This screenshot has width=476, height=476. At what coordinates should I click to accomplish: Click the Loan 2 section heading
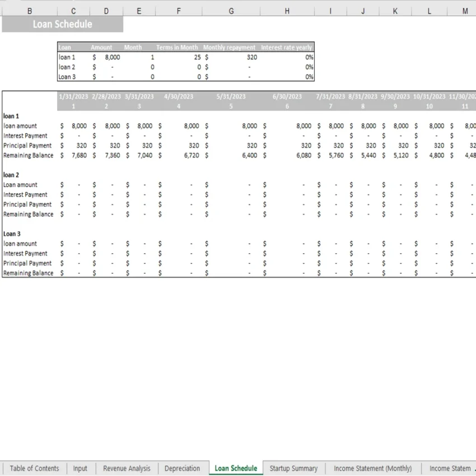[12, 175]
